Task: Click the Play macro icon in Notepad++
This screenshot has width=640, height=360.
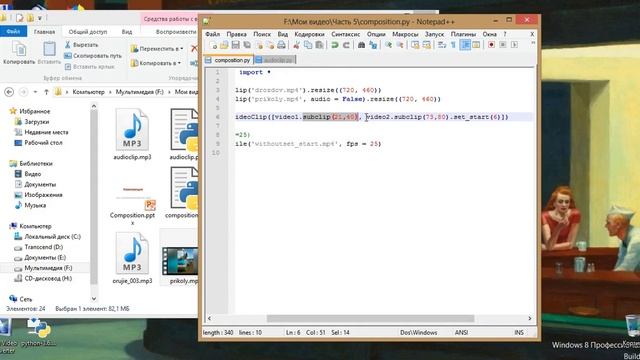Action: click(x=514, y=45)
